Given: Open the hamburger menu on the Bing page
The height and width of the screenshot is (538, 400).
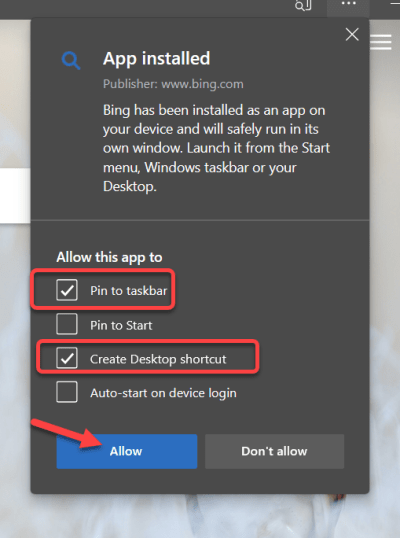Looking at the screenshot, I should coord(381,42).
